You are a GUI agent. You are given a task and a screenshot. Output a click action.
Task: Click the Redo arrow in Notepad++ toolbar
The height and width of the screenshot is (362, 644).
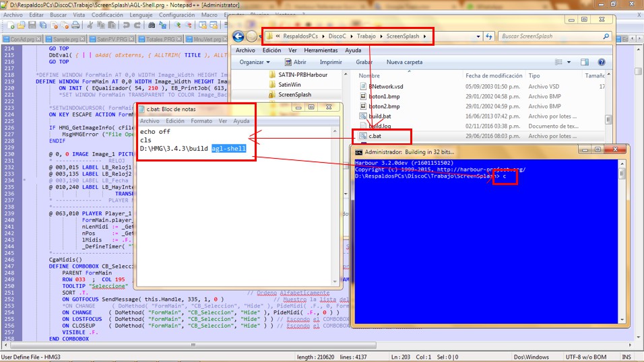[x=137, y=26]
